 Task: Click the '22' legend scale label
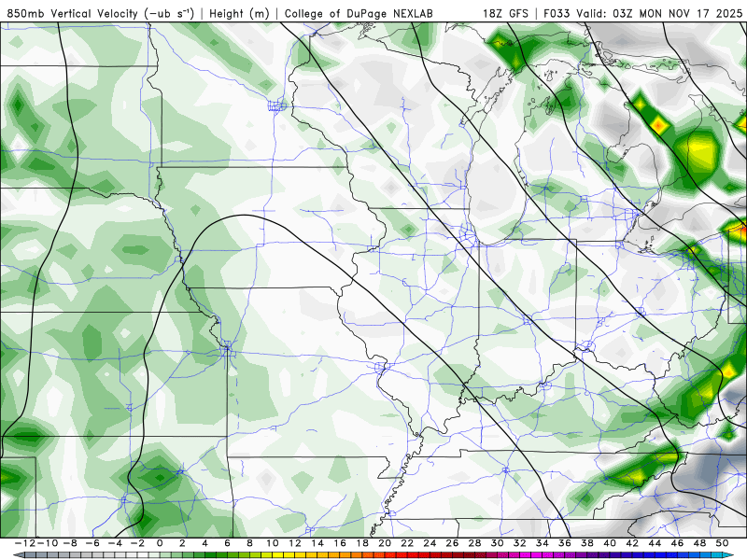(x=407, y=543)
